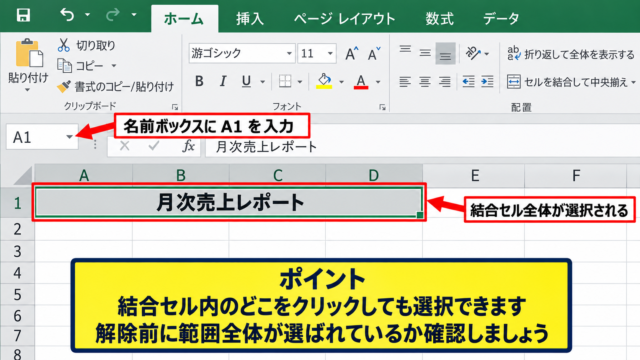Image resolution: width=640 pixels, height=360 pixels.
Task: Apply red font color A
Action: tap(361, 81)
